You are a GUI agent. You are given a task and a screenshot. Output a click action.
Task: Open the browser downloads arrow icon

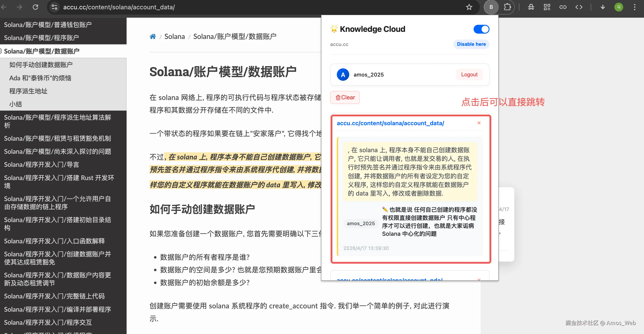[x=603, y=7]
